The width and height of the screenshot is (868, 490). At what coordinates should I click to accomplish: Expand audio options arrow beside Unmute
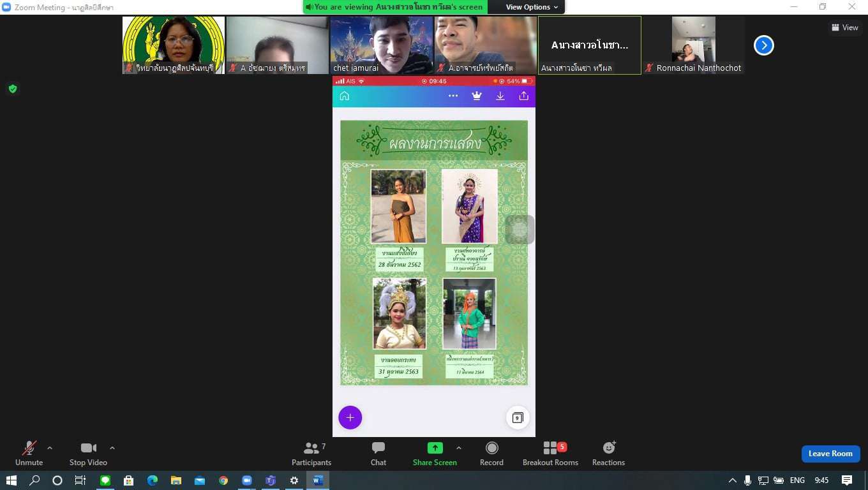point(50,448)
